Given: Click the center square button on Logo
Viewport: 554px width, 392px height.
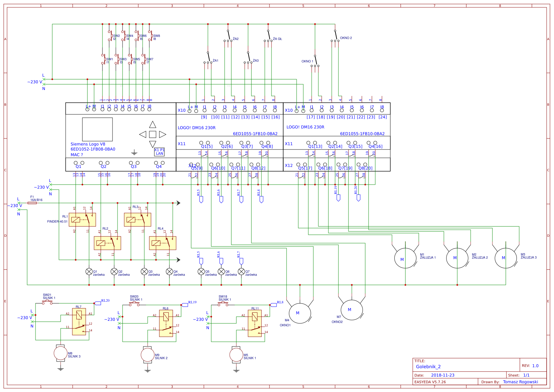Looking at the screenshot, I should coord(153,134).
